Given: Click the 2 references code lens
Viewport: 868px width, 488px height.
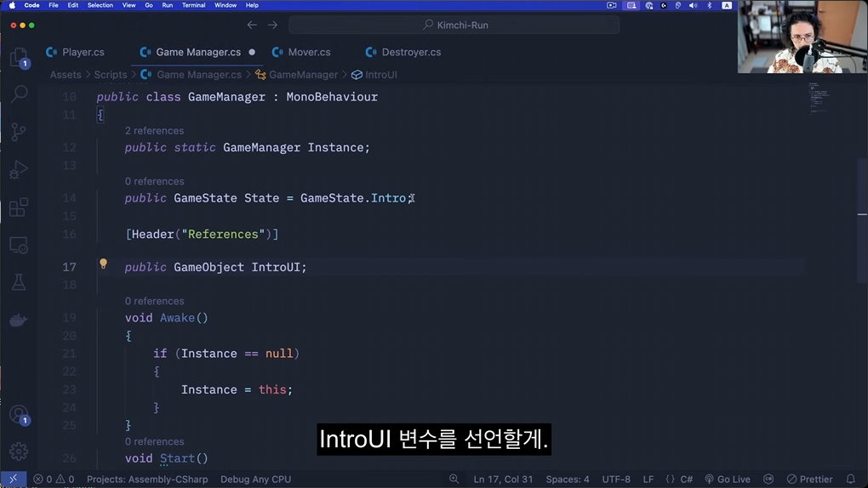Looking at the screenshot, I should (x=154, y=131).
